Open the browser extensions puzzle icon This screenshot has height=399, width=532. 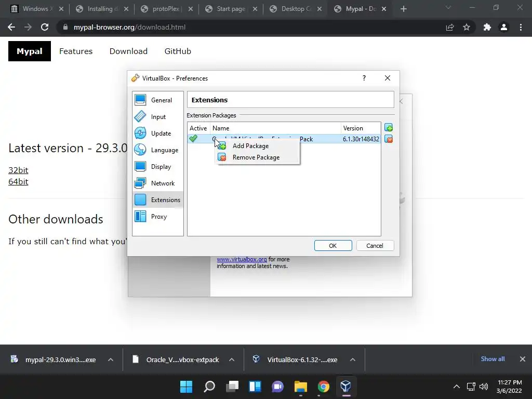coord(487,27)
